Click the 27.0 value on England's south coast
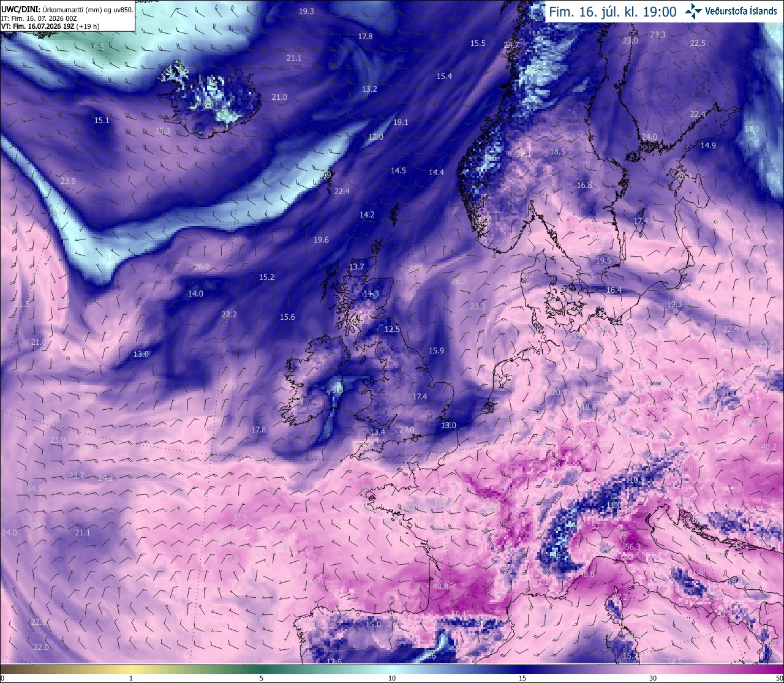Viewport: 784px width, 683px height. pos(407,430)
